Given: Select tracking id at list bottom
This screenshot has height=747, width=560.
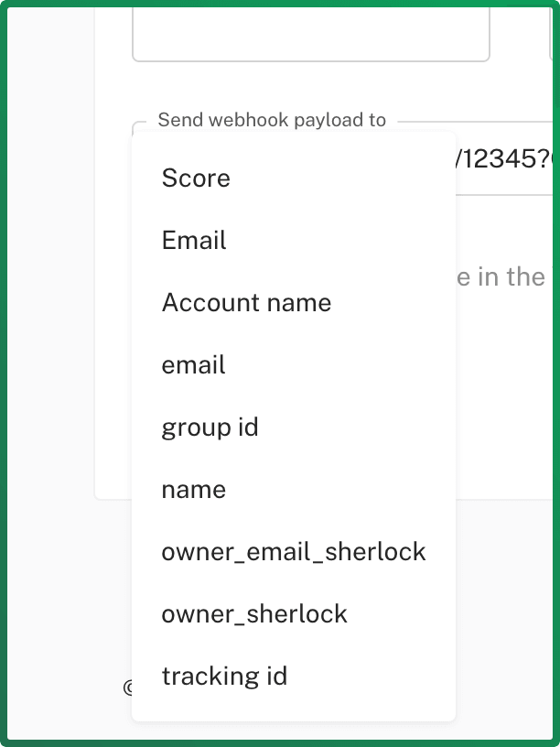Looking at the screenshot, I should pyautogui.click(x=294, y=677).
